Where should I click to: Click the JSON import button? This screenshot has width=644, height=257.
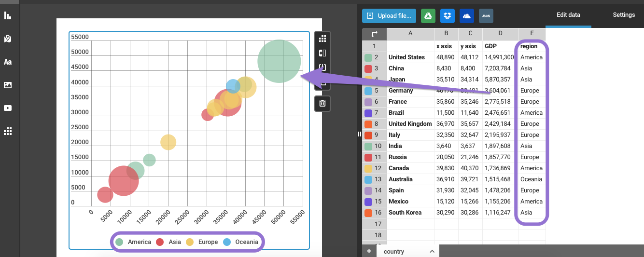click(486, 16)
